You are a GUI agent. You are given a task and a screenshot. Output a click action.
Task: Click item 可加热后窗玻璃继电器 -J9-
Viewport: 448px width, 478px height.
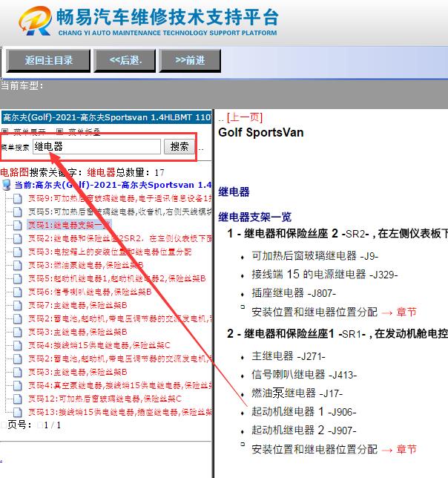315,256
